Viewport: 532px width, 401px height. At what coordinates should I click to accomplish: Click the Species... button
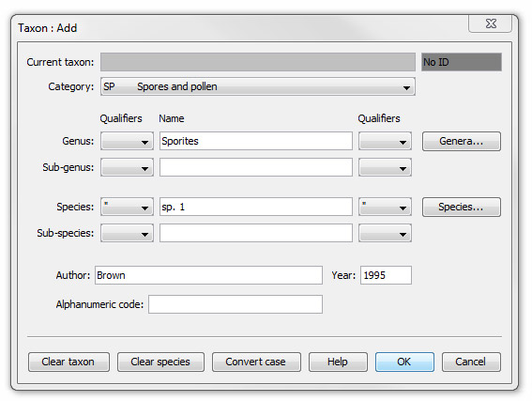point(461,208)
